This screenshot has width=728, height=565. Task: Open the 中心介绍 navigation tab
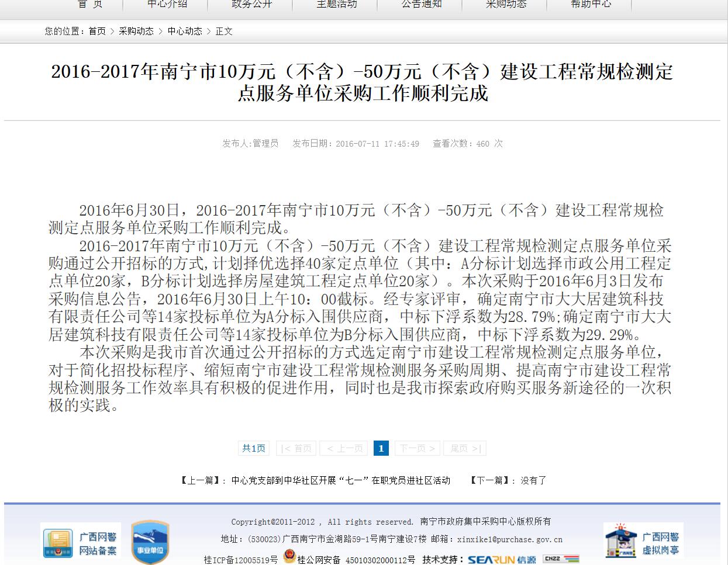pos(167,4)
